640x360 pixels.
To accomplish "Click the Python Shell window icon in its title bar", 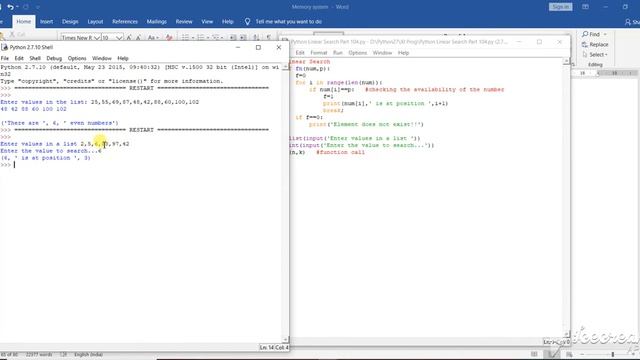I will click(4, 47).
